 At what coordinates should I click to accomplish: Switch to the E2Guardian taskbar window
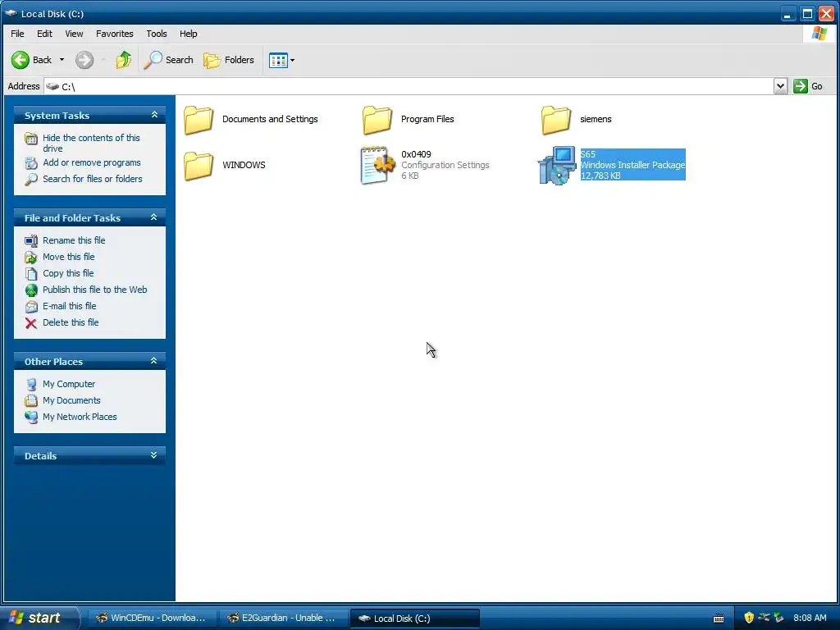(283, 619)
